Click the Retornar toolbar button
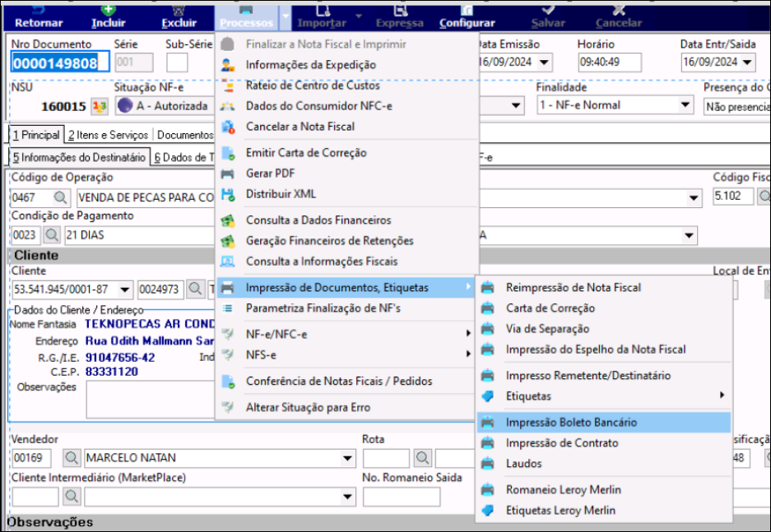Viewport: 771px width, 532px height. coord(39,17)
